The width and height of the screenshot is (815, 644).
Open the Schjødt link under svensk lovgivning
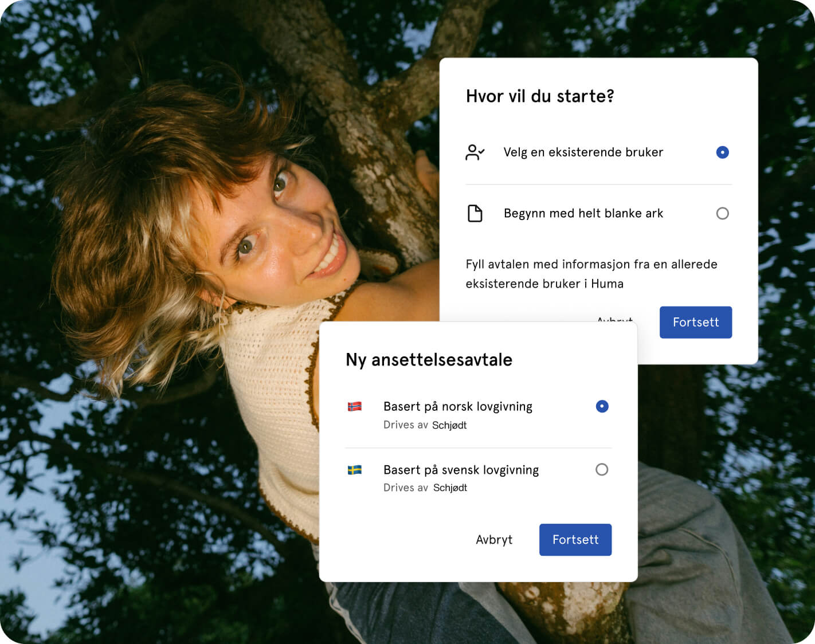(x=450, y=488)
